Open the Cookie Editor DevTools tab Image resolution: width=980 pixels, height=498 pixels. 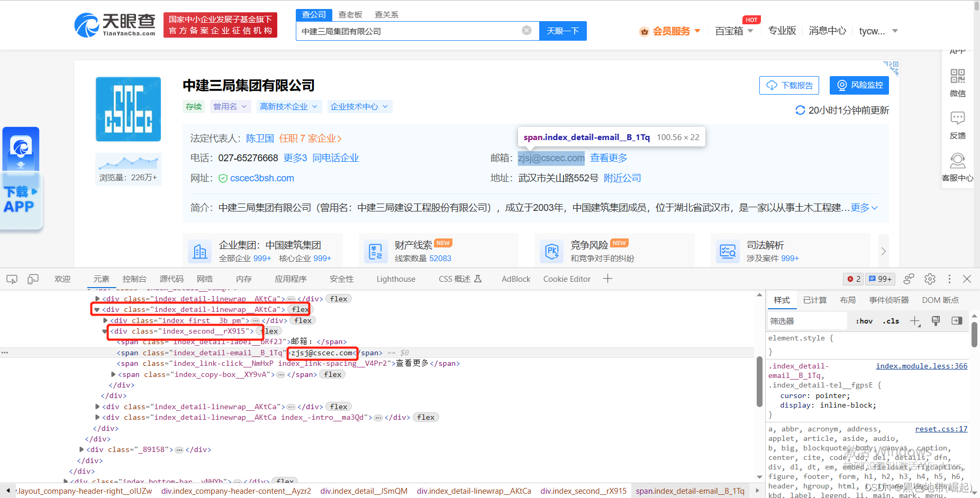(567, 279)
